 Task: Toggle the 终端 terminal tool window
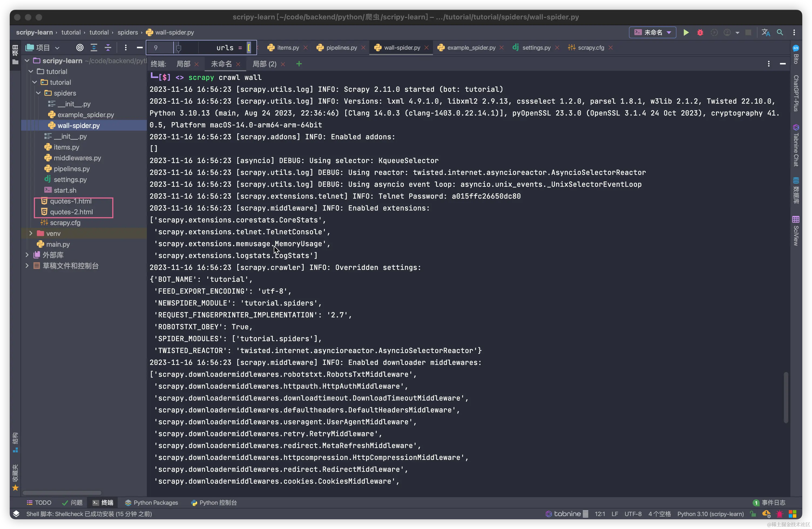[103, 502]
